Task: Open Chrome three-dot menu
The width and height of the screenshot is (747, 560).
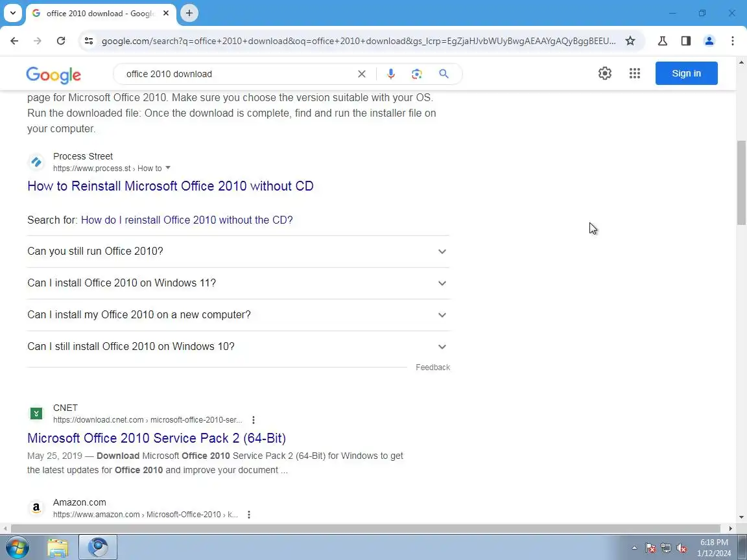Action: coord(732,41)
